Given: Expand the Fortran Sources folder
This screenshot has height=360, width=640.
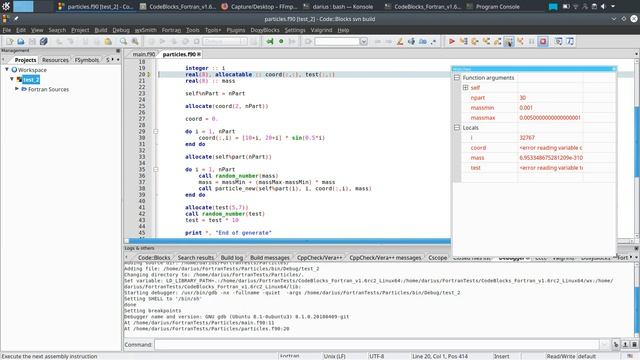Looking at the screenshot, I should point(17,89).
